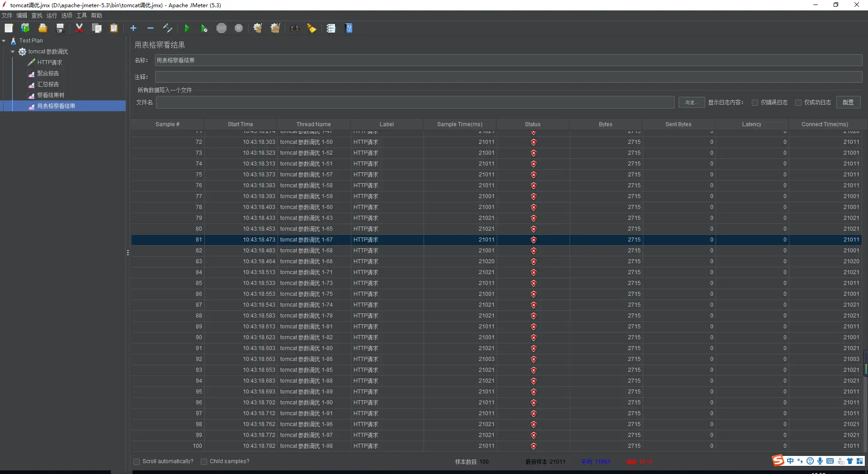Copy the selected element via toolbar
Screen dimensions: 868x474
tap(97, 28)
